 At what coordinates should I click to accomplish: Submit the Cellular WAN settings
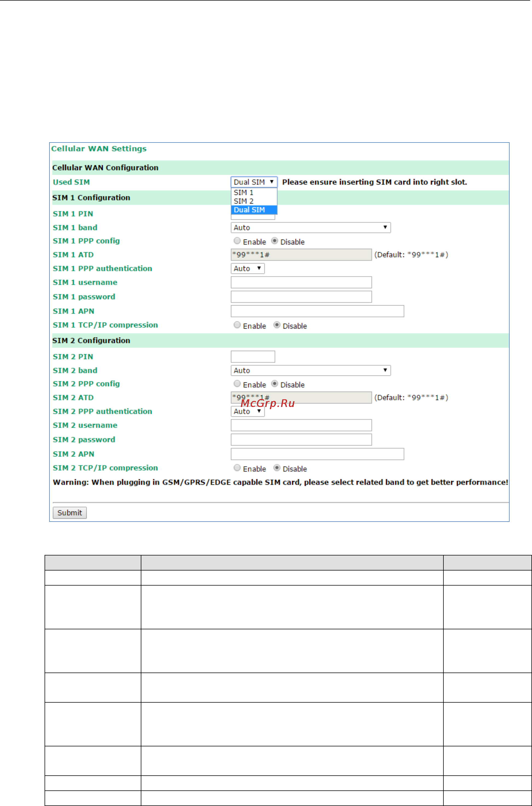(69, 513)
